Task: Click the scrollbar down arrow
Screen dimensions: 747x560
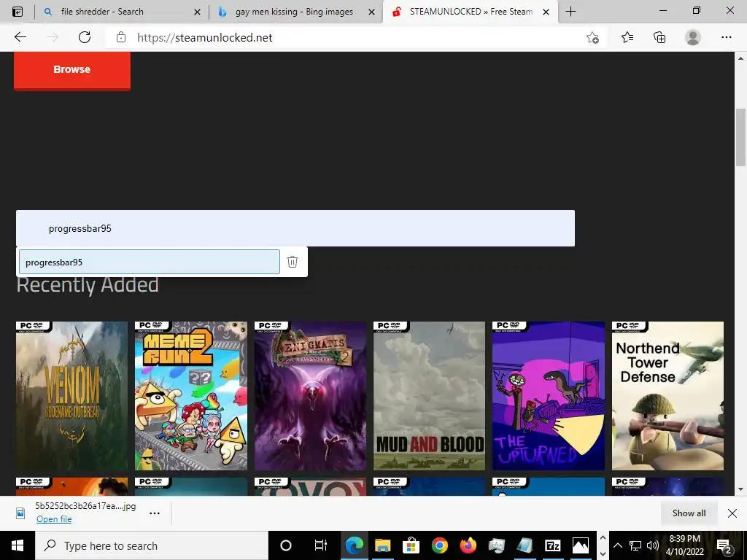Action: point(740,489)
